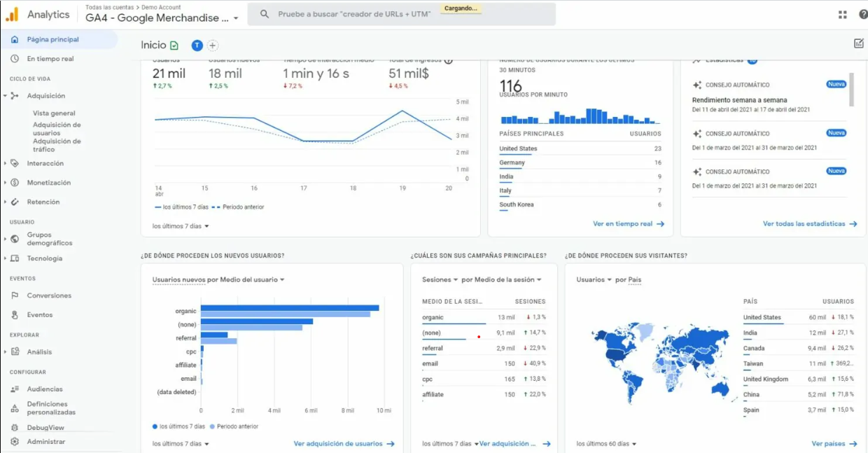Open Tecnología from the sidebar
The image size is (868, 453).
click(45, 258)
